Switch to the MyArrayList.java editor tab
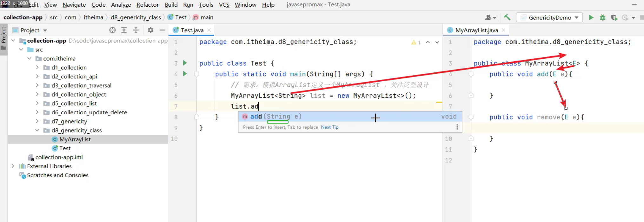The image size is (644, 222). point(476,30)
